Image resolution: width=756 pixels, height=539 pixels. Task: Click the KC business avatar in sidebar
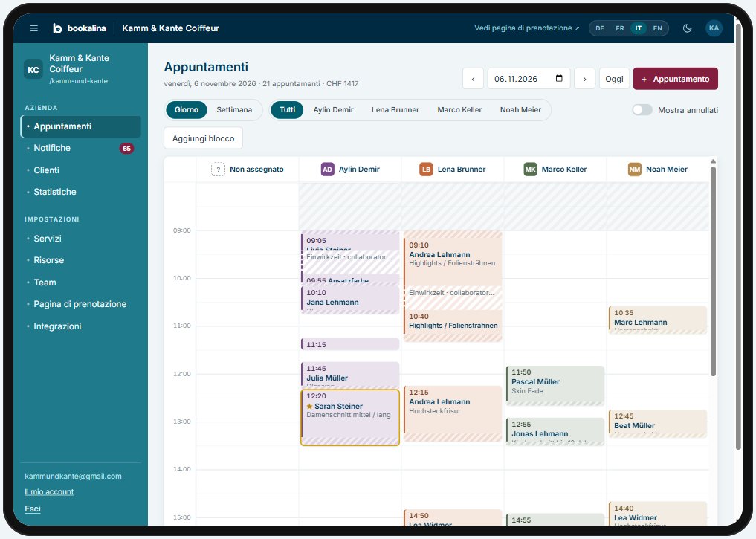33,69
